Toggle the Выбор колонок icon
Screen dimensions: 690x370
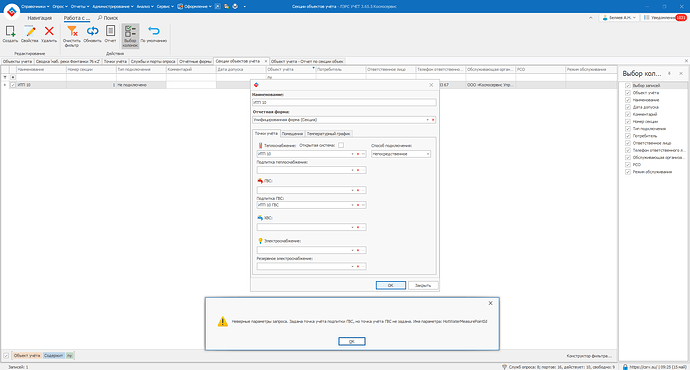130,31
